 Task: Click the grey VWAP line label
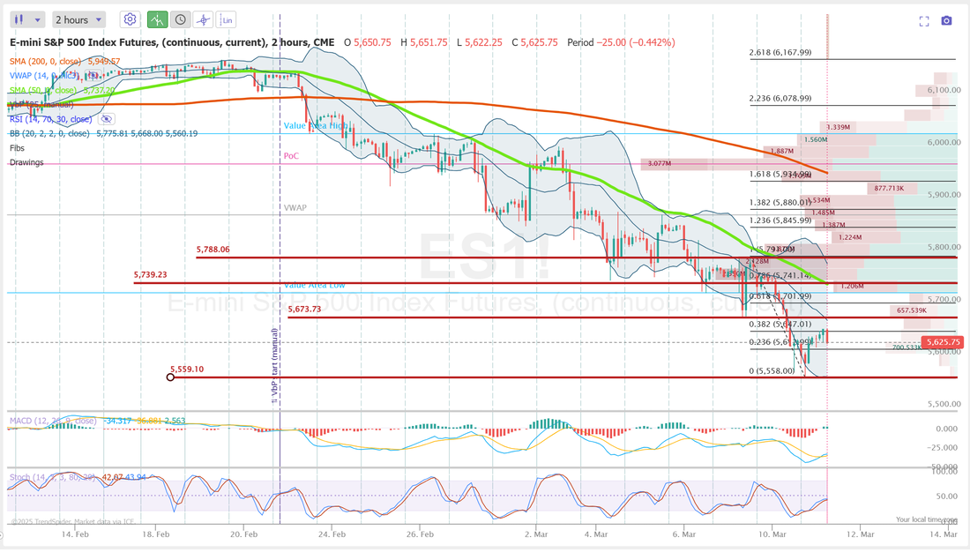295,208
